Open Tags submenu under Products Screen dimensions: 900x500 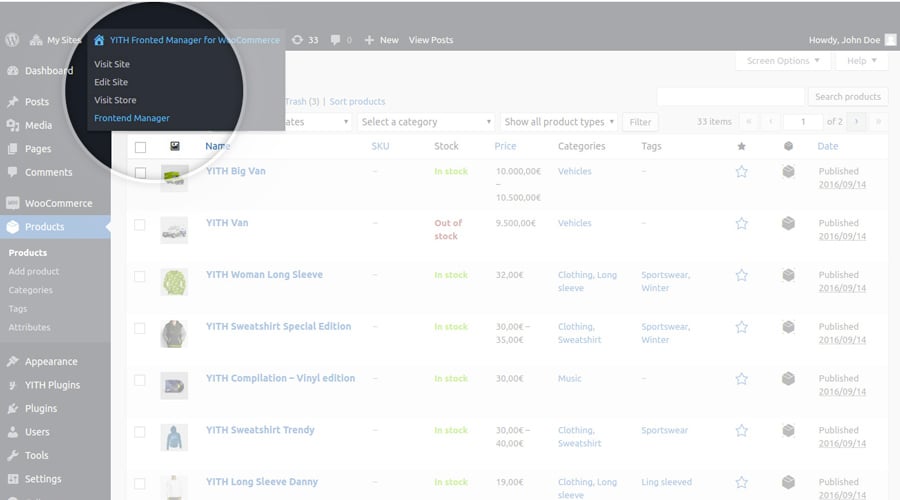18,308
